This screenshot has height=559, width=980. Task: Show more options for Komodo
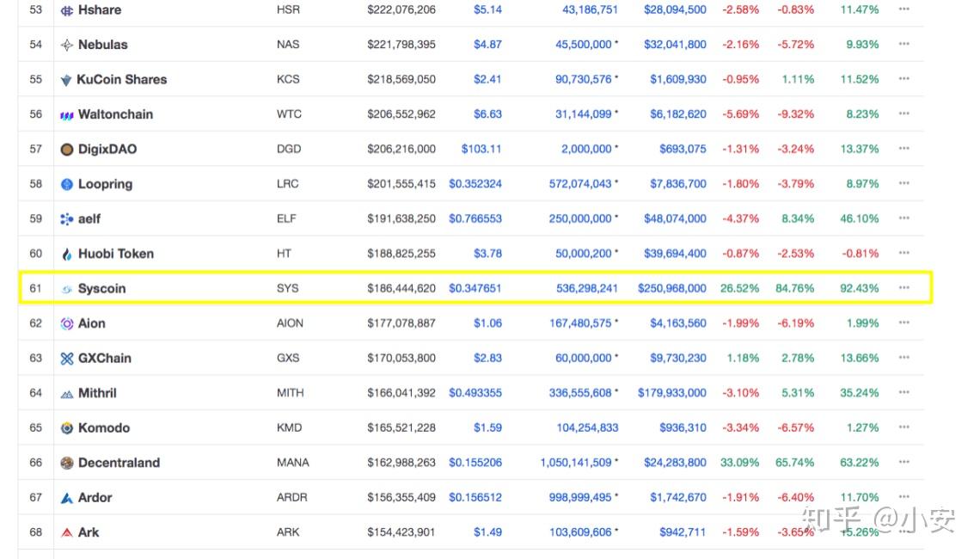(903, 427)
